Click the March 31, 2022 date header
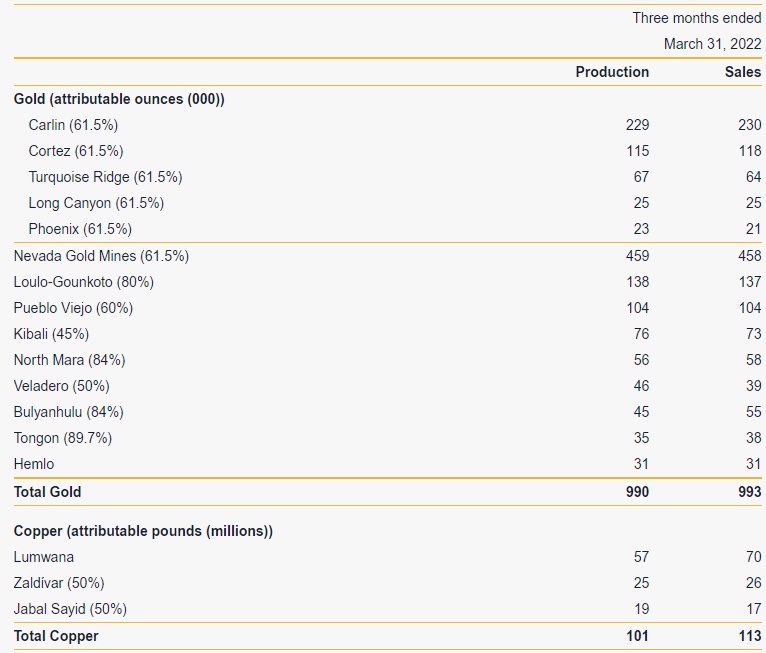Screen dimensions: 766x653 (712, 44)
